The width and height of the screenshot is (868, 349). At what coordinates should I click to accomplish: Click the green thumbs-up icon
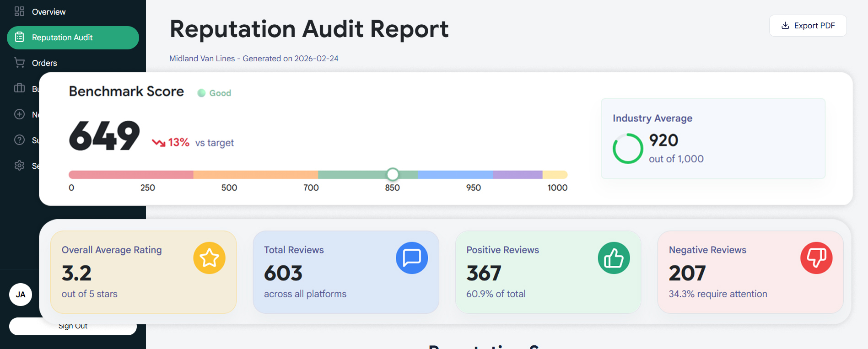click(x=614, y=258)
